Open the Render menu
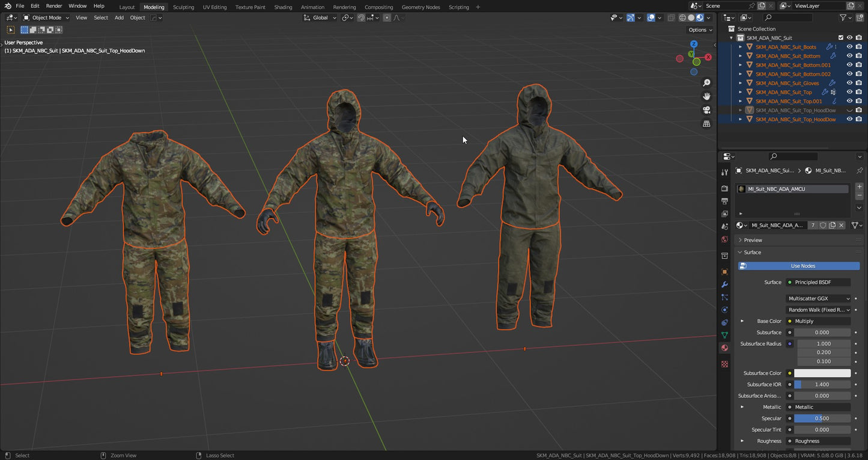The height and width of the screenshot is (460, 868). click(54, 6)
